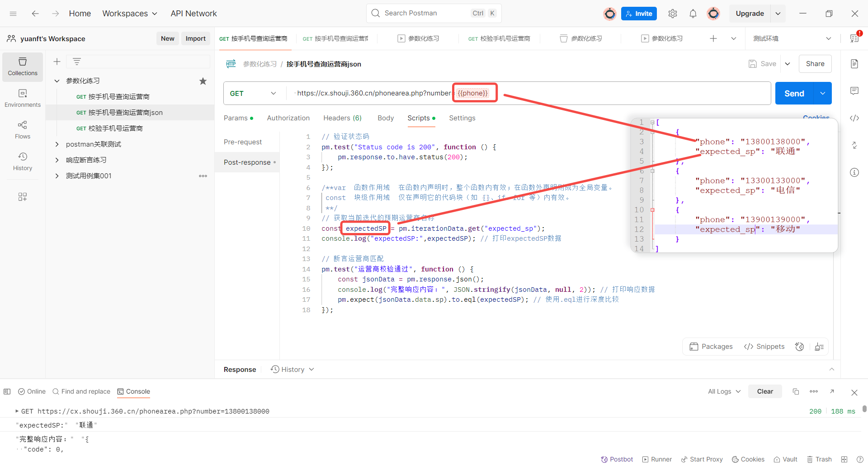Switch to the Body tab
868x466 pixels.
(386, 118)
